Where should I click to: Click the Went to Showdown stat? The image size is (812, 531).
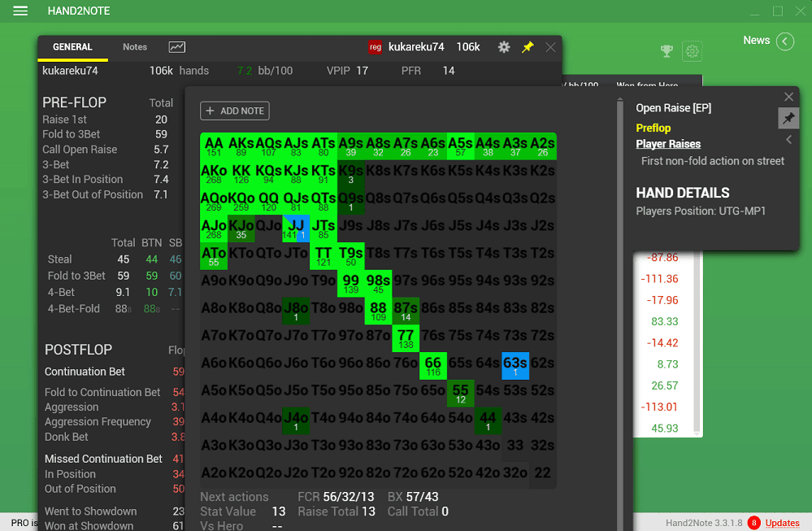pyautogui.click(x=114, y=511)
